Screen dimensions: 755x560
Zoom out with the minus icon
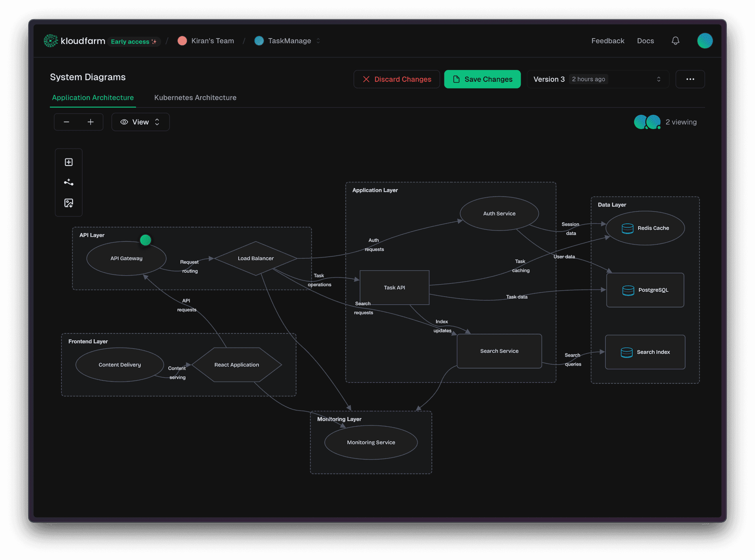pyautogui.click(x=66, y=122)
